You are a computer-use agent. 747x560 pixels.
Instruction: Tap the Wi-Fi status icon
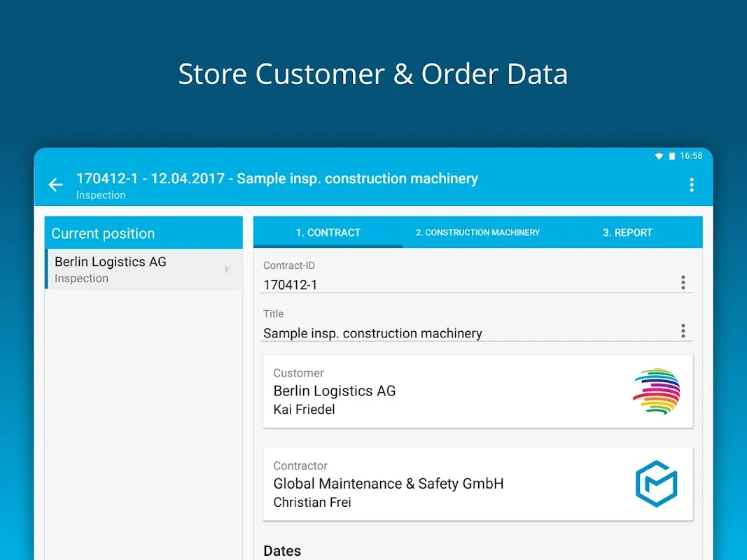[x=658, y=156]
